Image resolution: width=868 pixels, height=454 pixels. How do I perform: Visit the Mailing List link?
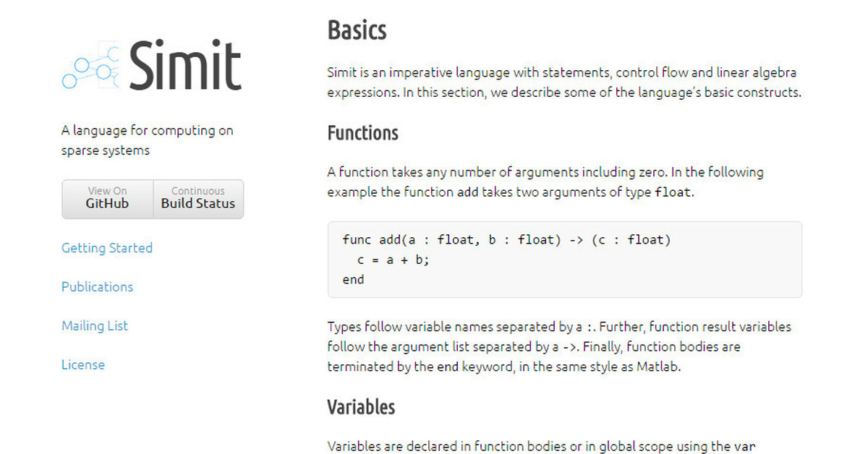click(95, 326)
